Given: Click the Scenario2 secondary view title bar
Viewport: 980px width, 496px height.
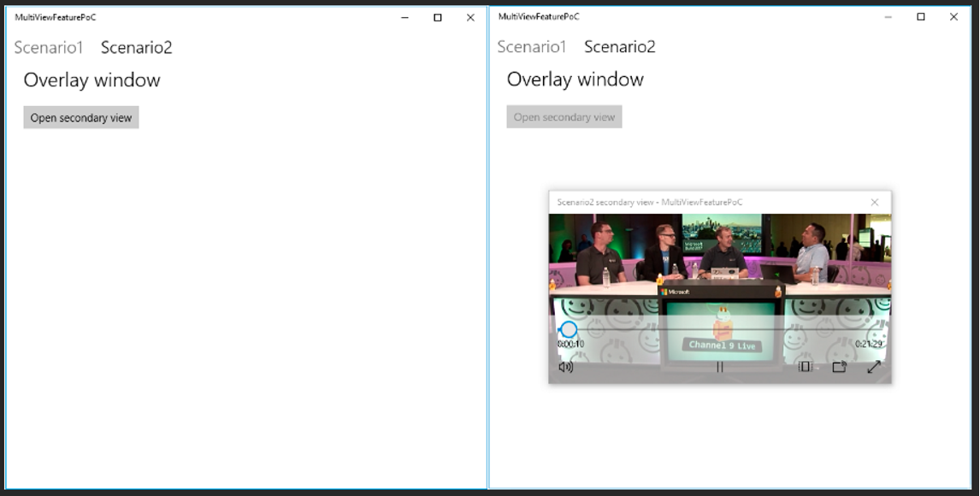Looking at the screenshot, I should [x=684, y=202].
